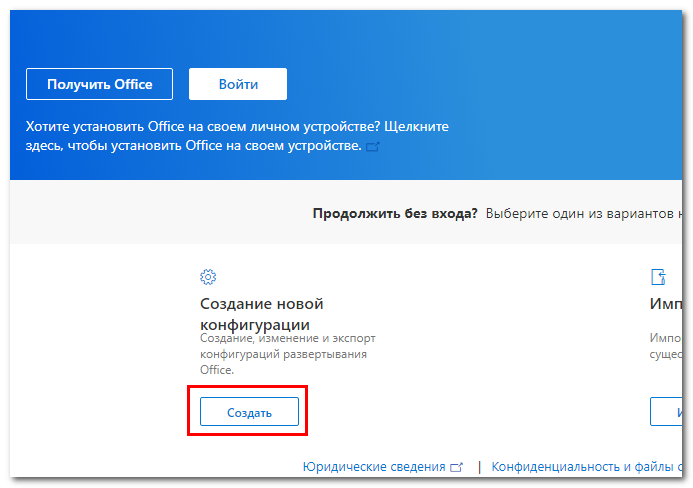This screenshot has height=488, width=693.
Task: Open the 'Юридические сведения' link
Action: [x=374, y=467]
